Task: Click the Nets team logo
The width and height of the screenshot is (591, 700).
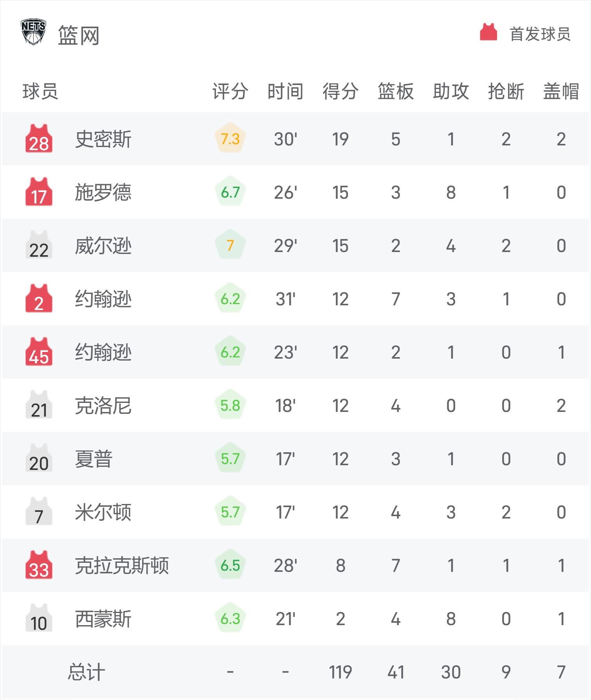Action: pos(33,32)
